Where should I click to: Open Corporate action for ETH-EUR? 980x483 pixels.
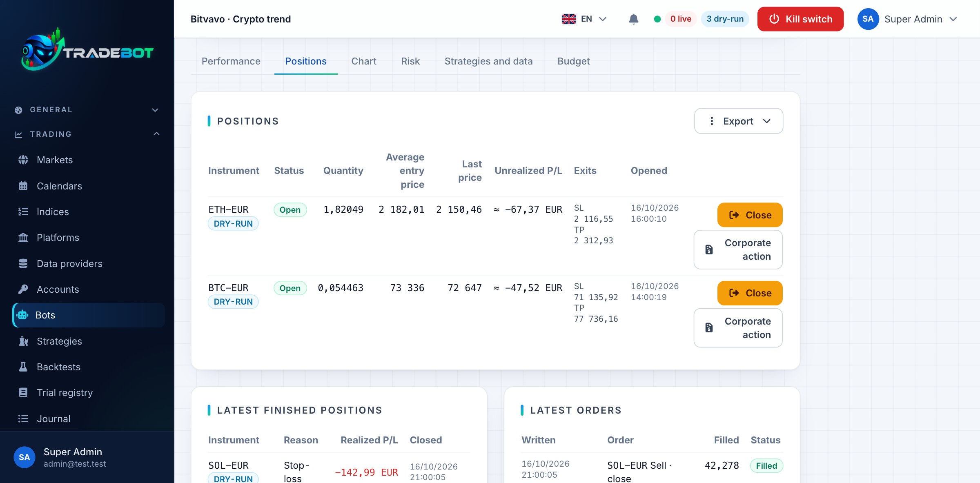coord(738,249)
